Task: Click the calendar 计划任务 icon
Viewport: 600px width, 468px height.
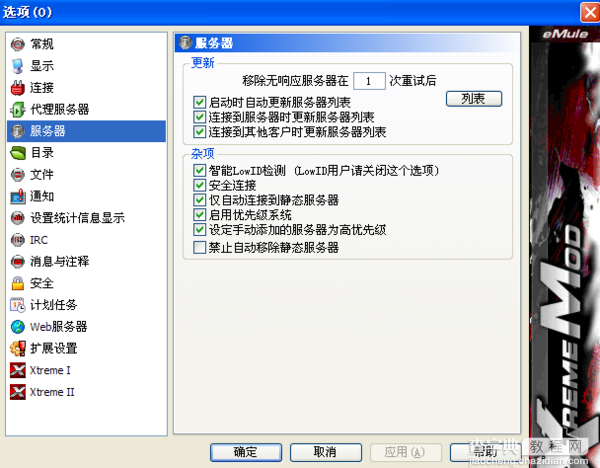Action: point(18,305)
